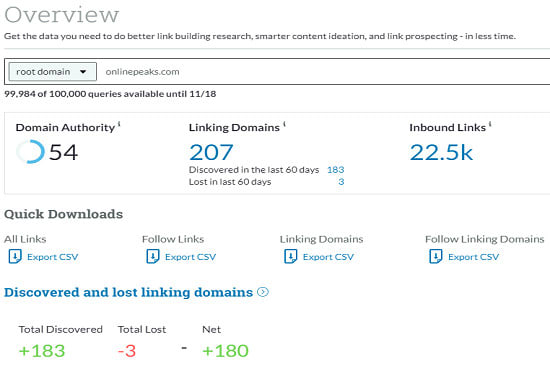Click the queries available until 11/18 text

point(110,94)
